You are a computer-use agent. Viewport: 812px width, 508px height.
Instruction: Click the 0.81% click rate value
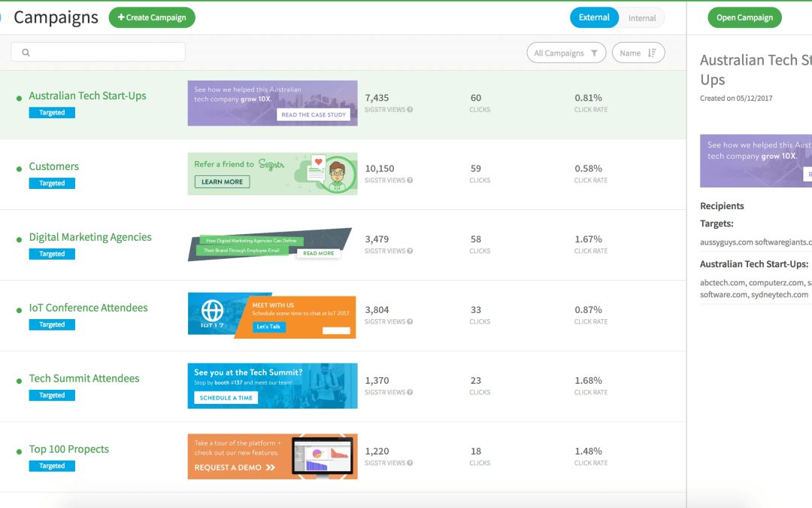pos(588,98)
